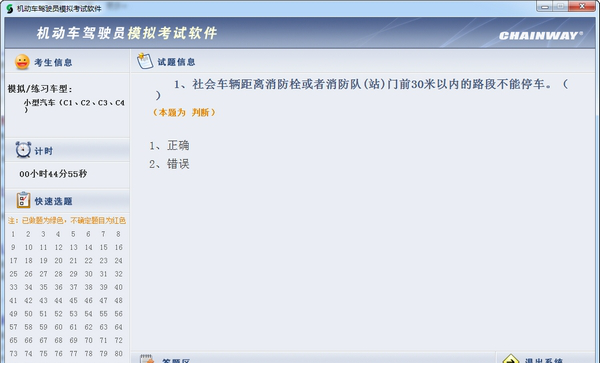The height and width of the screenshot is (377, 600).
Task: Click the orange 本题为 判断 hint
Action: (x=184, y=113)
